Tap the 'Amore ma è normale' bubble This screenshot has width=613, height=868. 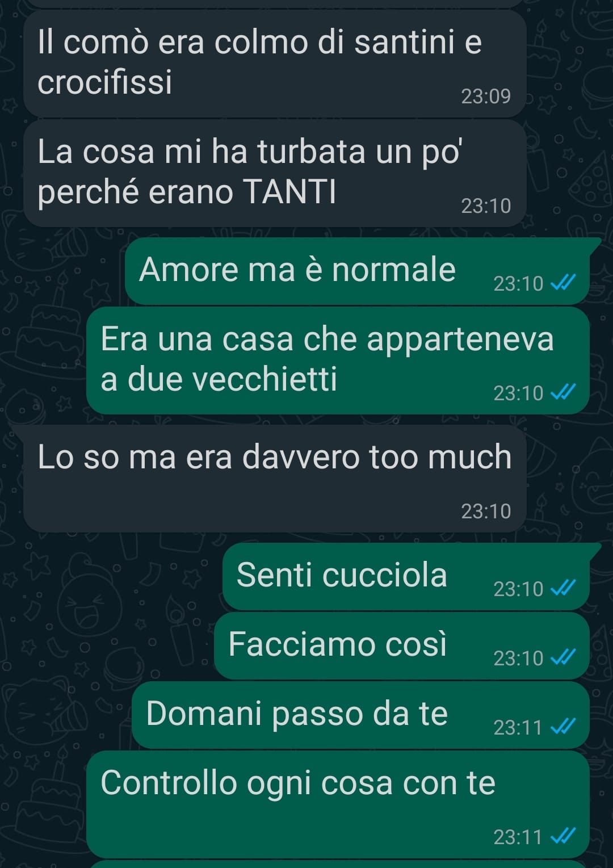(358, 271)
